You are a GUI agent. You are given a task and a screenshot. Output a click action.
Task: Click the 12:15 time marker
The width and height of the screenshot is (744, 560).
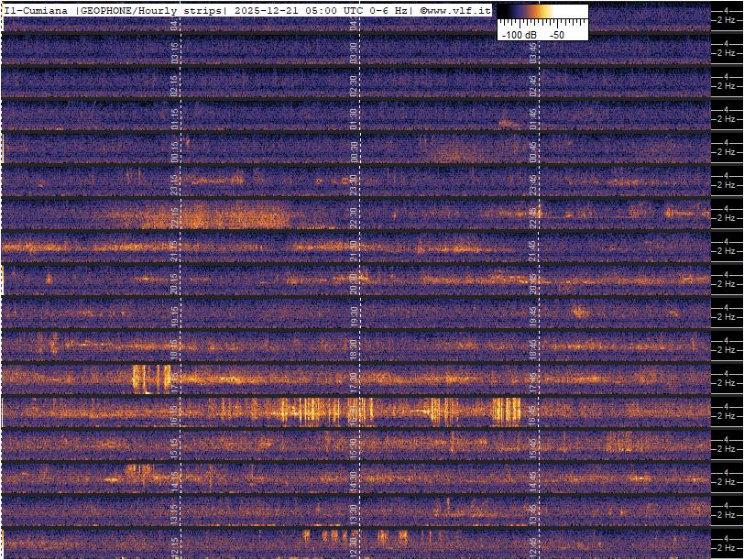click(x=174, y=546)
